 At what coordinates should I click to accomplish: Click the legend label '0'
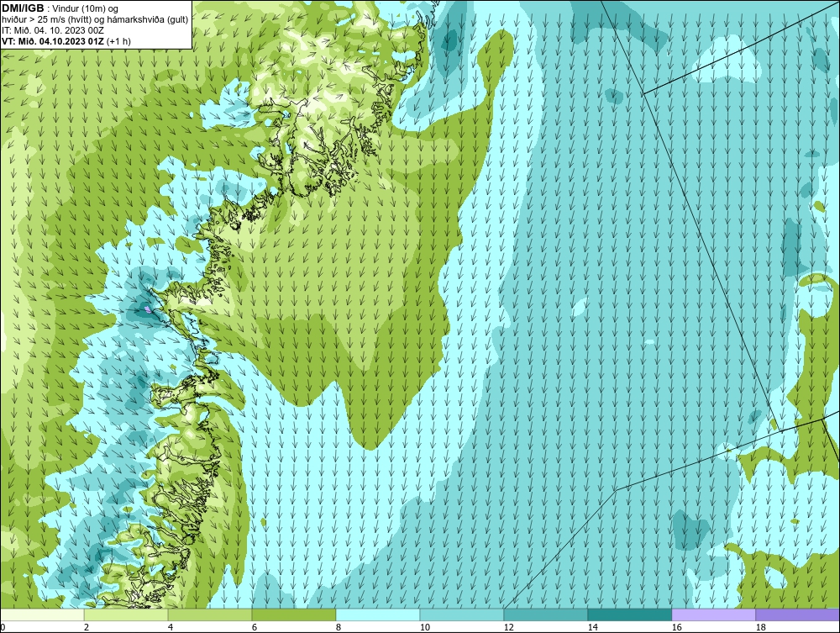tap(3, 627)
